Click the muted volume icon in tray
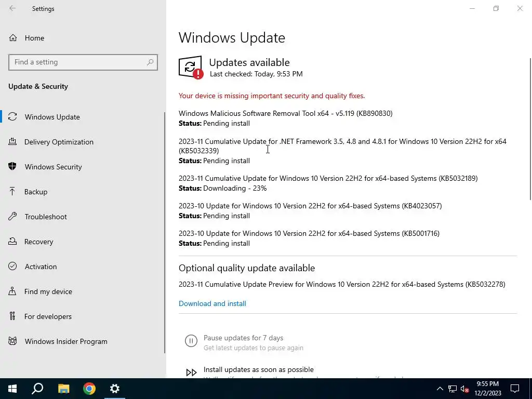This screenshot has height=399, width=532. (x=465, y=389)
